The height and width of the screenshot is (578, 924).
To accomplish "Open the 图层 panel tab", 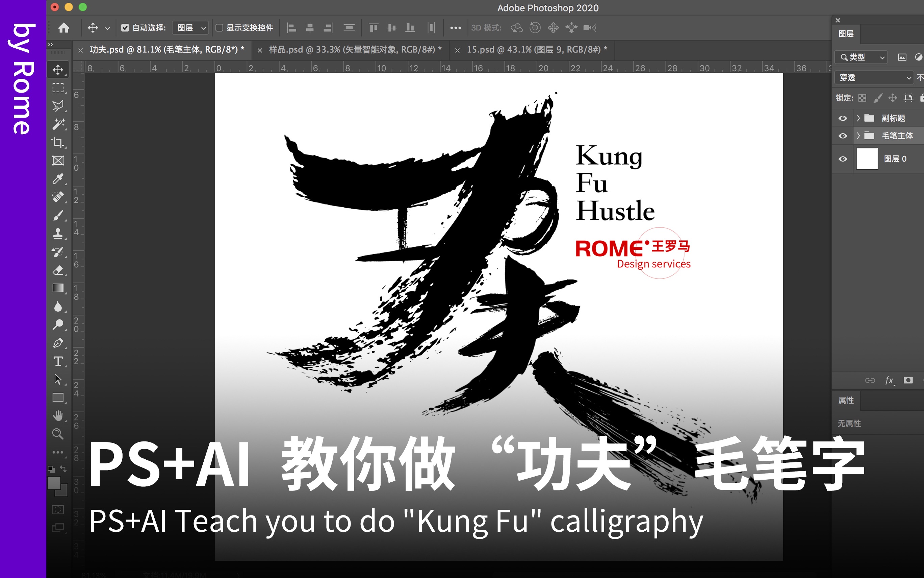I will pyautogui.click(x=846, y=34).
